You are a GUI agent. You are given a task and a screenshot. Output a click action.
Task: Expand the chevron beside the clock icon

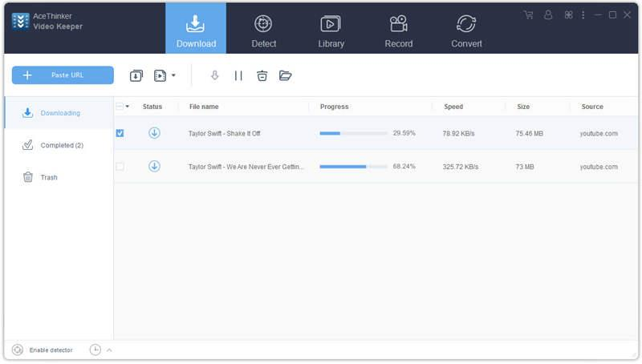(x=109, y=350)
